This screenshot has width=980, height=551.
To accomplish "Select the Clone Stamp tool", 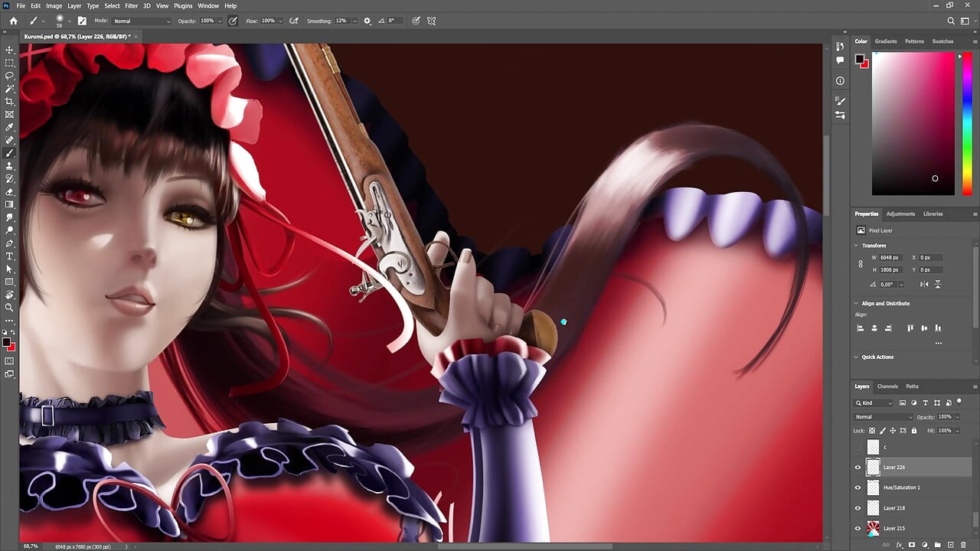I will 10,166.
